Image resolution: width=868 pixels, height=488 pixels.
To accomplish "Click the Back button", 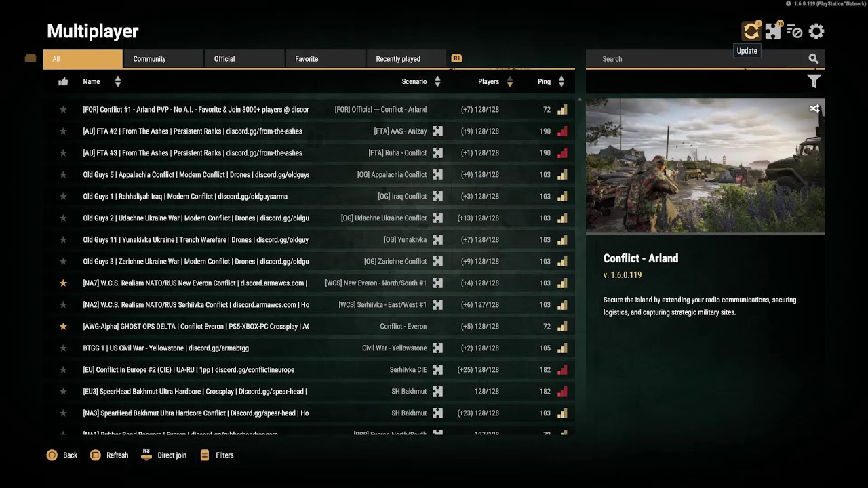I will coord(62,455).
